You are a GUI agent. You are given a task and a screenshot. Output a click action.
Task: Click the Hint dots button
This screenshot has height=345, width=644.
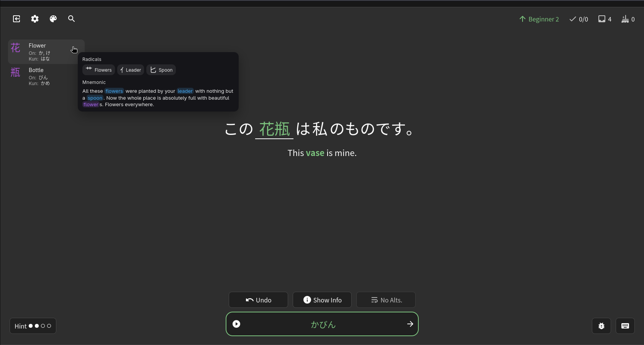[33, 326]
